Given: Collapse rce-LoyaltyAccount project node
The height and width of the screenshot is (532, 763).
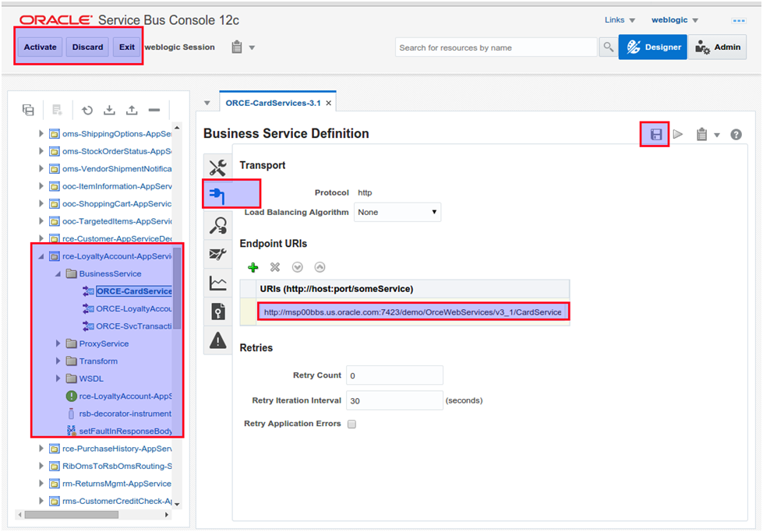Looking at the screenshot, I should [x=41, y=256].
